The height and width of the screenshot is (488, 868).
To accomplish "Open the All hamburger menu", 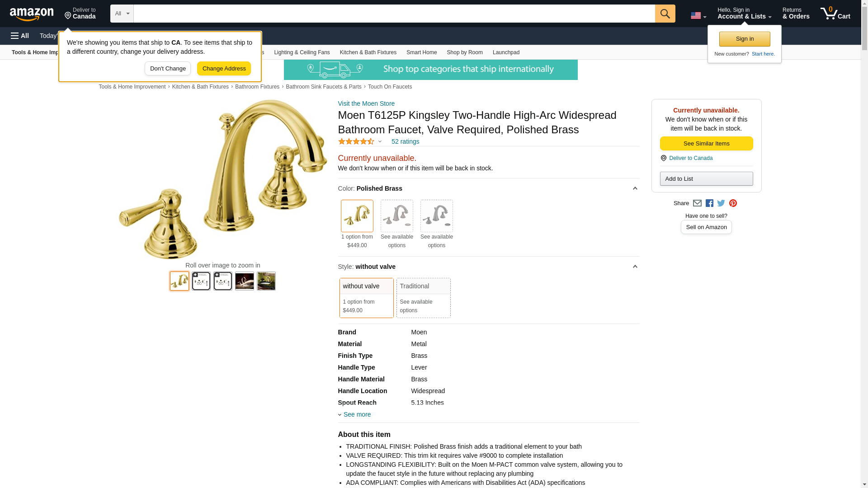I will [x=20, y=36].
